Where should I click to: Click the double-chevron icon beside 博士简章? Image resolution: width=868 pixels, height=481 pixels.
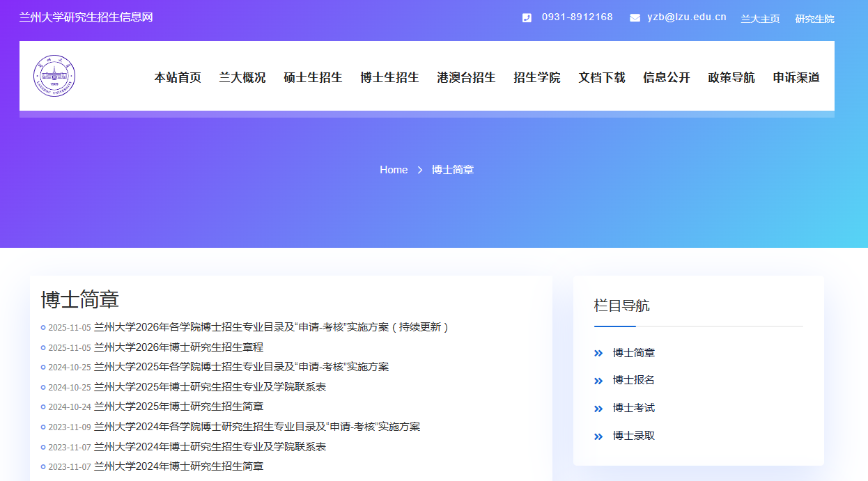point(598,354)
